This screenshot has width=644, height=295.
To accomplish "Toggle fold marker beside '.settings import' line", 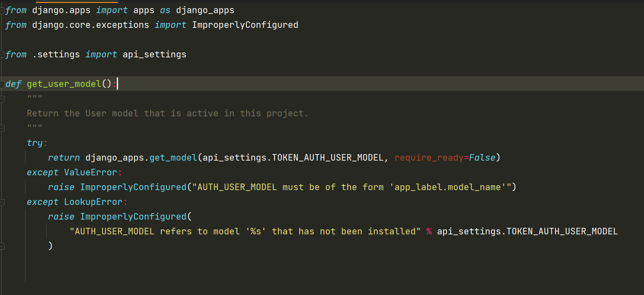I will (x=2, y=55).
